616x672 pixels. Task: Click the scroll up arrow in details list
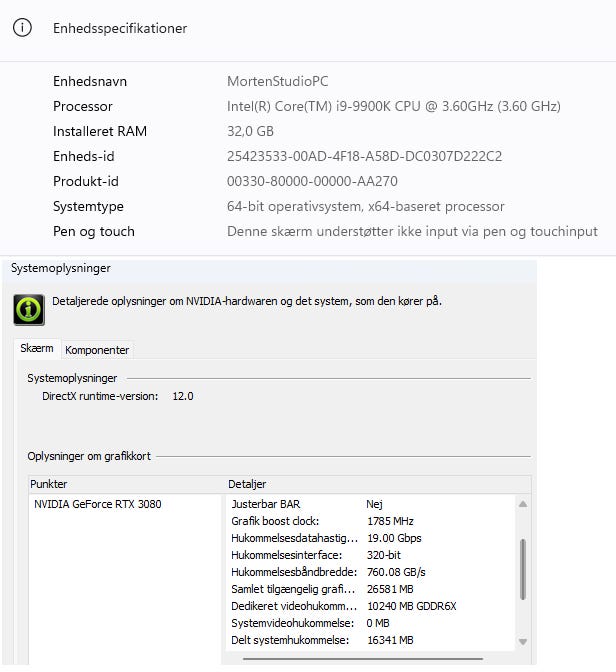(x=523, y=504)
